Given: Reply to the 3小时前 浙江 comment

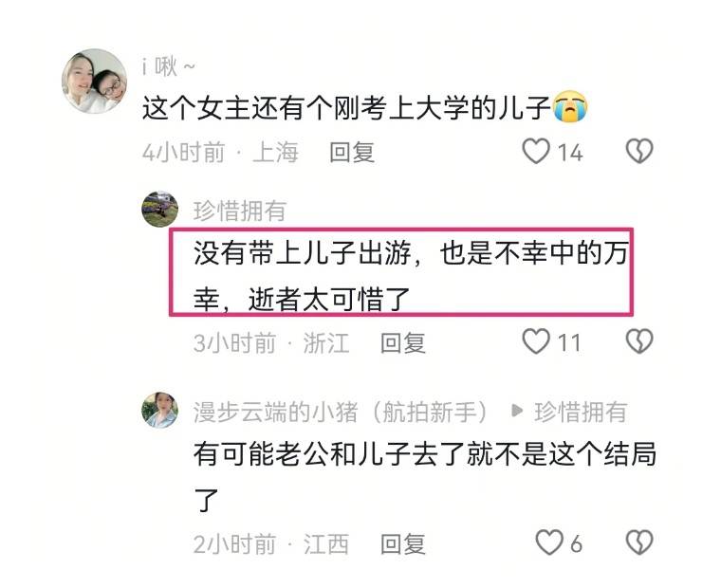Looking at the screenshot, I should pos(403,343).
